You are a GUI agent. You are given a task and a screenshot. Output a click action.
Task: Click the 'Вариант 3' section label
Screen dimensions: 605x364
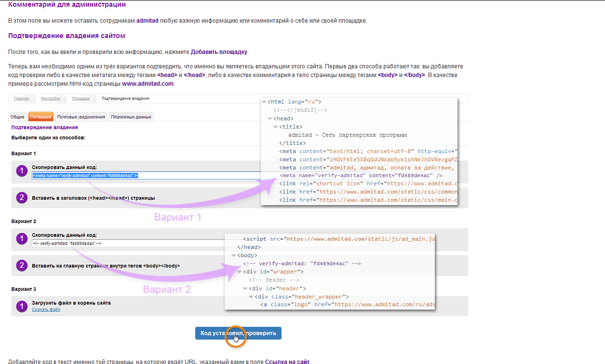(x=24, y=289)
